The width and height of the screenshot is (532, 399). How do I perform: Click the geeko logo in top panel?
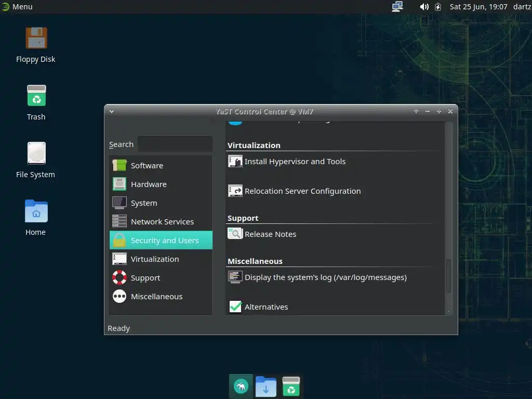point(5,6)
